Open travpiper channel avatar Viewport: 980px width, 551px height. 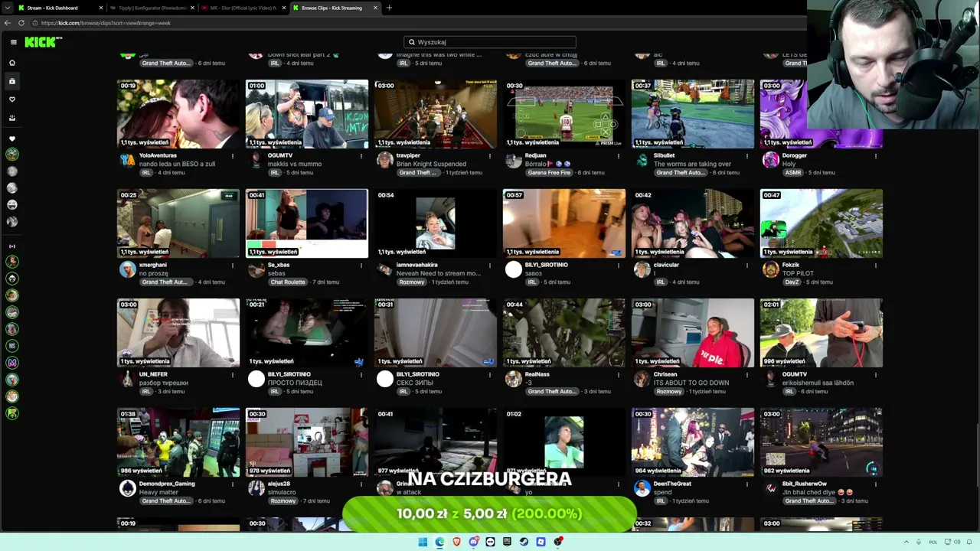pos(385,160)
